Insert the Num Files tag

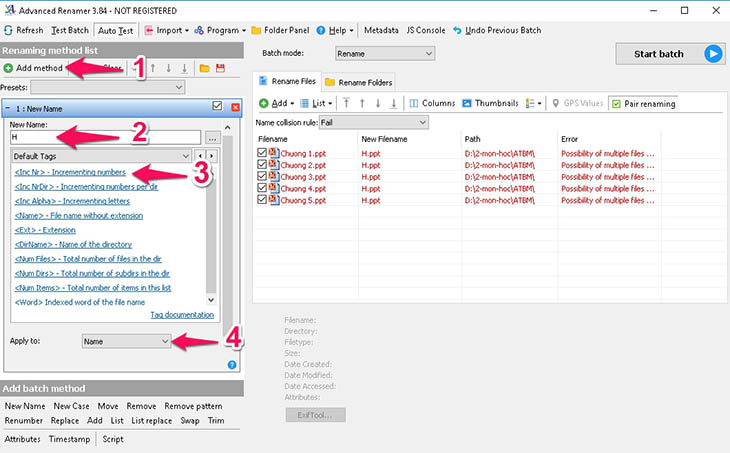pos(88,259)
